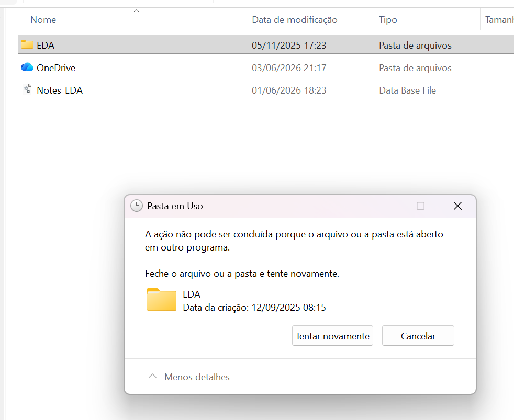Click the Notes_EDA database file icon
The image size is (514, 420).
[27, 89]
